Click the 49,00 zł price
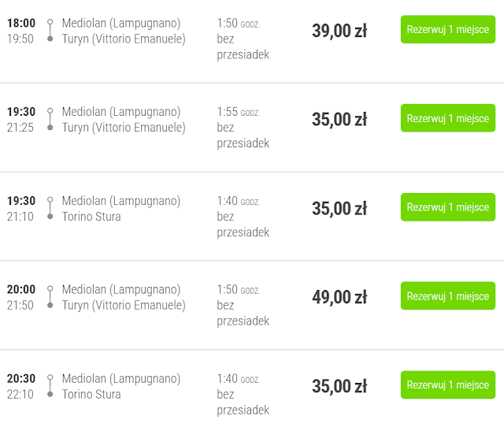 (x=339, y=297)
